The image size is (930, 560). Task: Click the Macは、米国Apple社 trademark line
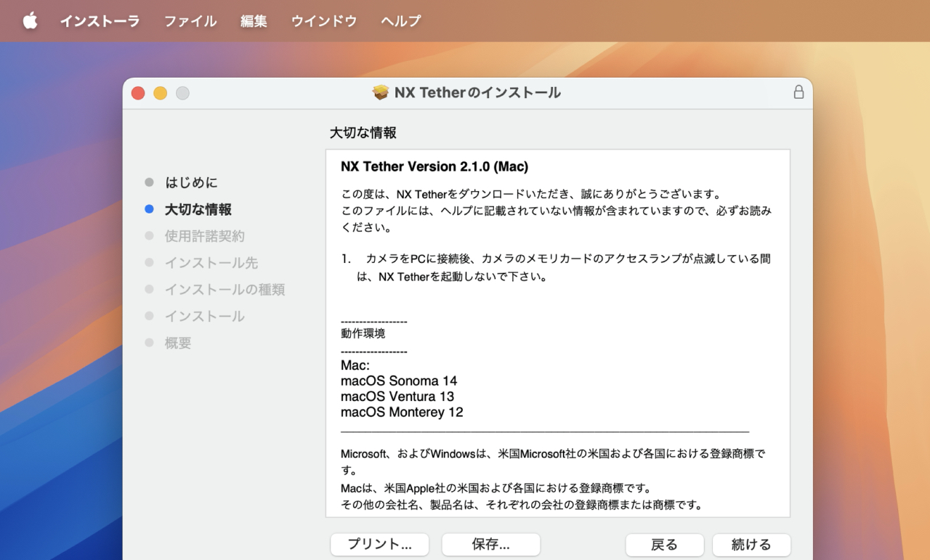click(496, 487)
